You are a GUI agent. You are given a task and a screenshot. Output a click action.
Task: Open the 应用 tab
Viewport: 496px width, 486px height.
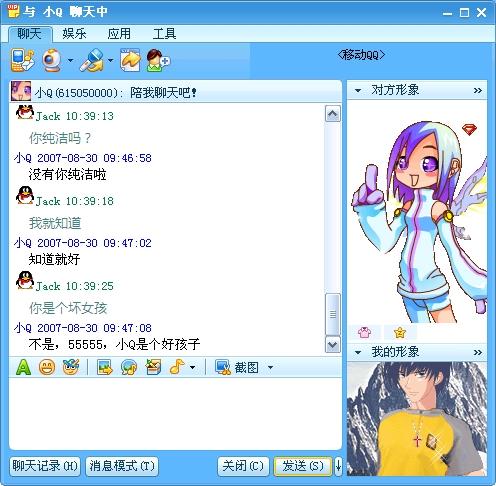point(119,34)
